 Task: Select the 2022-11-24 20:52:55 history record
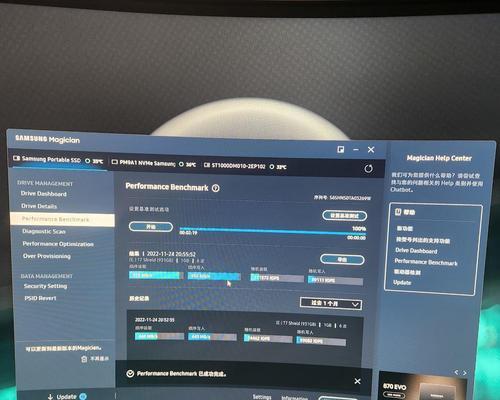pos(245,332)
